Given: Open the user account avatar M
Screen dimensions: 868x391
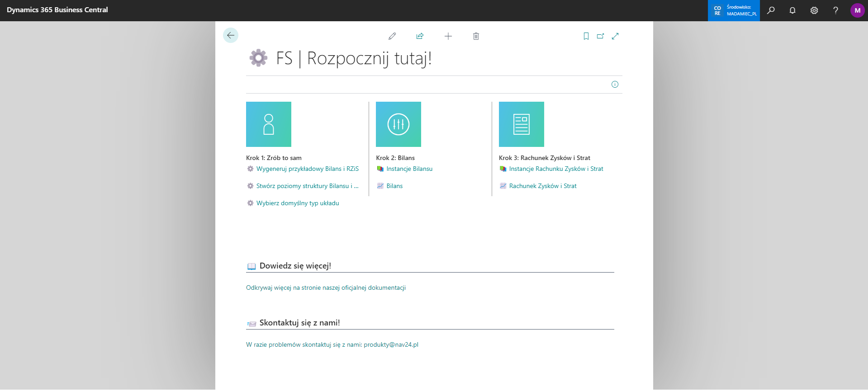Looking at the screenshot, I should [857, 10].
